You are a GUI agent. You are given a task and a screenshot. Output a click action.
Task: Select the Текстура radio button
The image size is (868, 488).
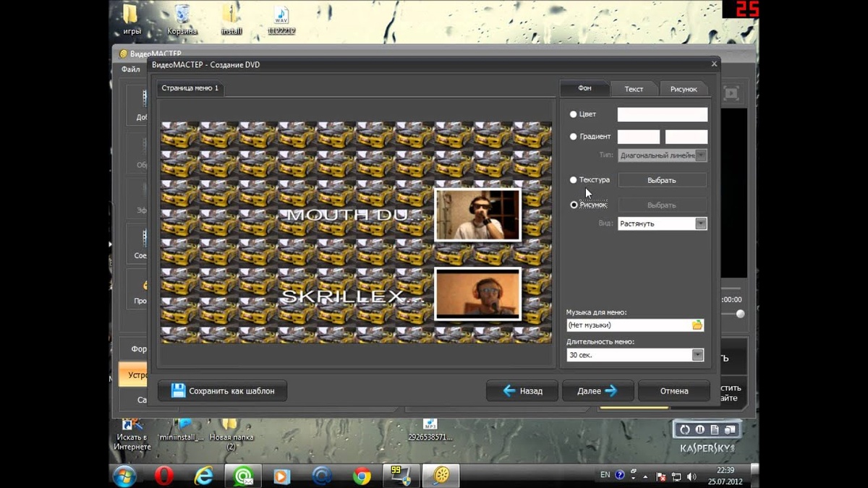coord(574,180)
